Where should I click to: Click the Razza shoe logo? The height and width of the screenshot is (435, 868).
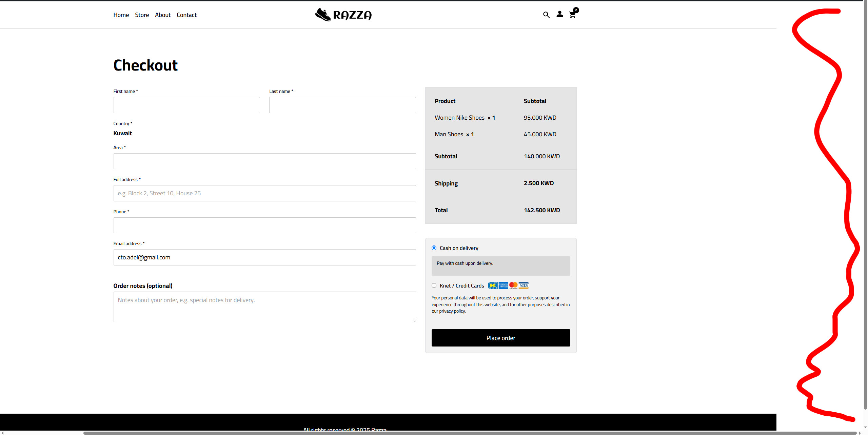tap(343, 15)
